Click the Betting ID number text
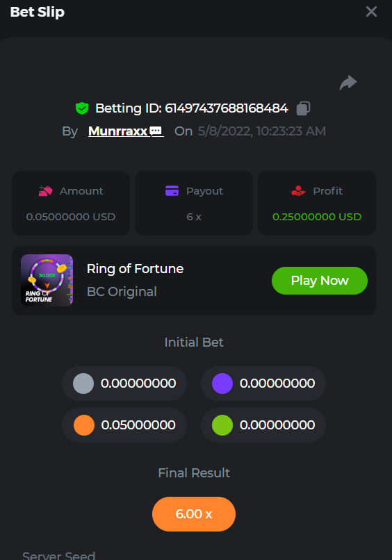Screen dimensions: 392x560 (227, 108)
